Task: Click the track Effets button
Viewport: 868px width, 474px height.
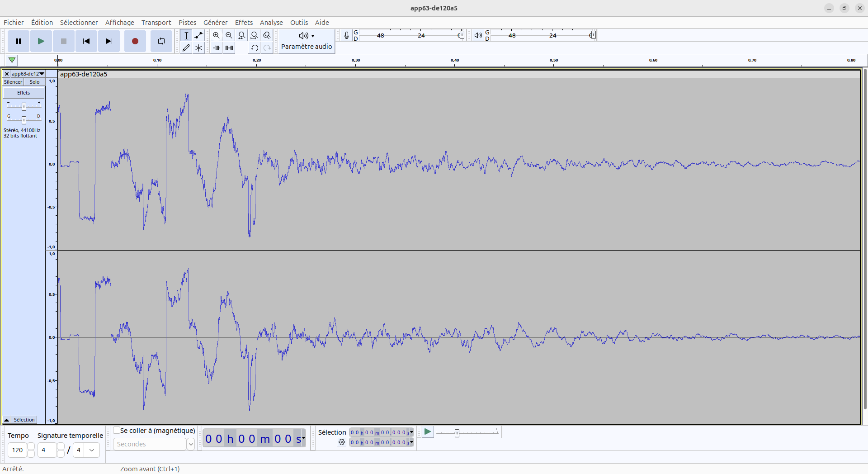Action: pos(24,93)
